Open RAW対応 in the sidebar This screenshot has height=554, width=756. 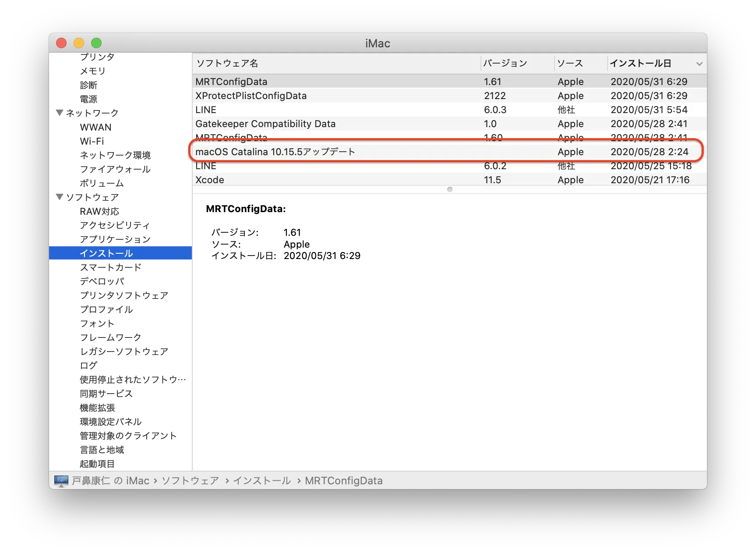click(x=99, y=211)
